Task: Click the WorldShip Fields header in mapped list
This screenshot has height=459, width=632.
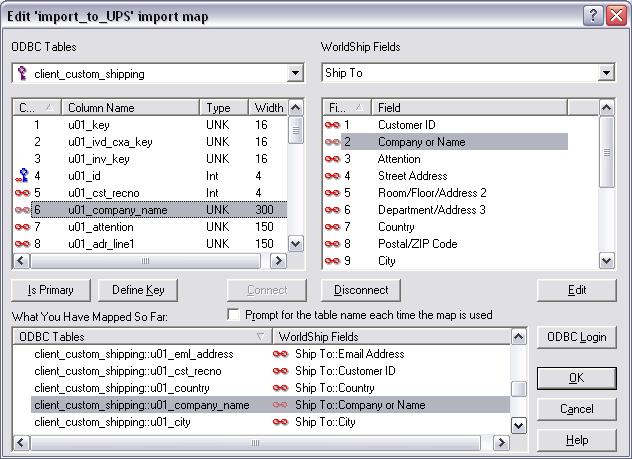Action: [x=392, y=336]
